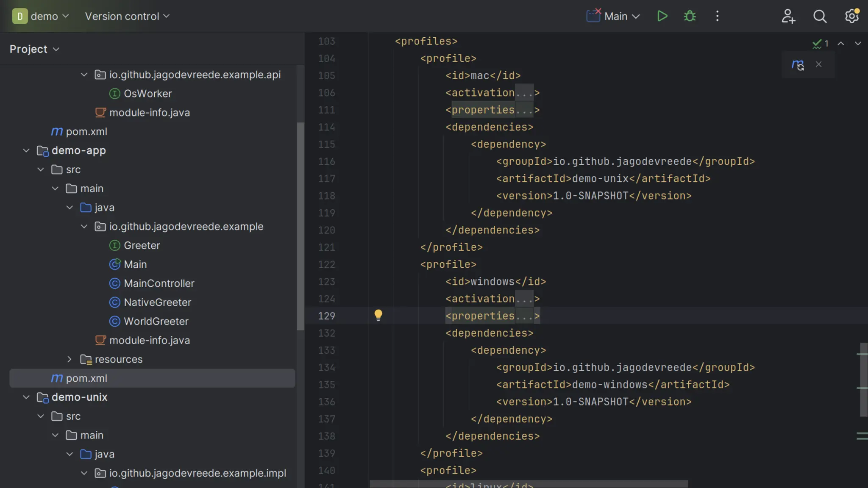Start debugging with the bug icon

(690, 16)
